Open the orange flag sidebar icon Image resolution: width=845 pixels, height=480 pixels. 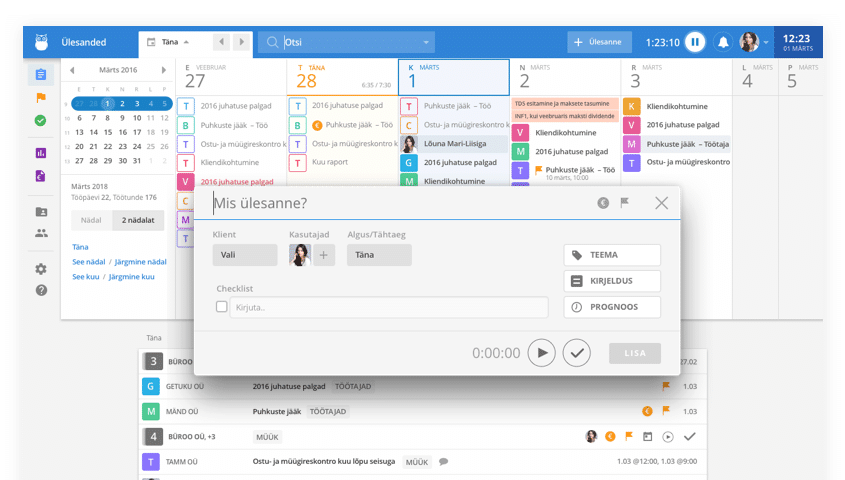click(41, 98)
